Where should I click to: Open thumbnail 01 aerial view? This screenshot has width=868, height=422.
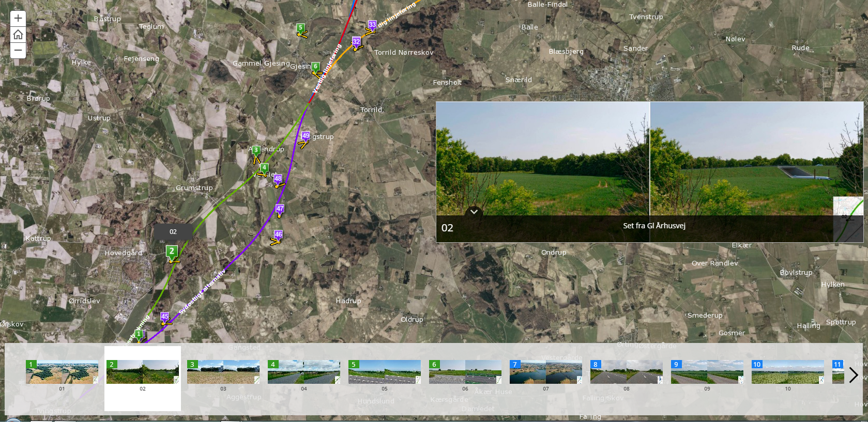point(62,372)
